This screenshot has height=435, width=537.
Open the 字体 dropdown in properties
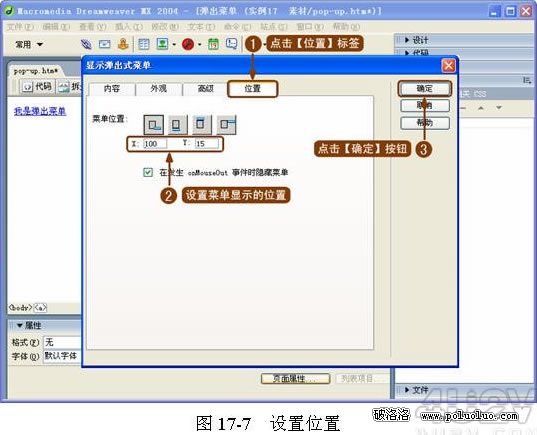tap(62, 356)
